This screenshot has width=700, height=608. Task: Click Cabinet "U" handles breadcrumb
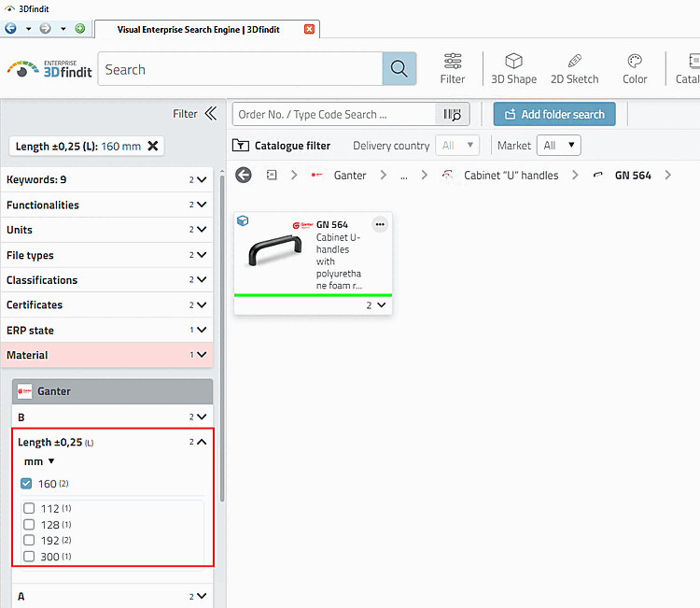[511, 176]
